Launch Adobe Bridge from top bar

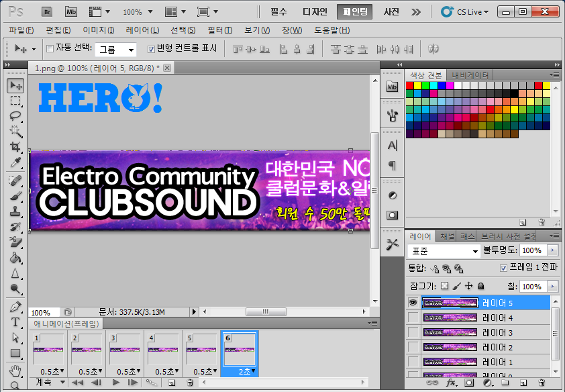tap(47, 12)
